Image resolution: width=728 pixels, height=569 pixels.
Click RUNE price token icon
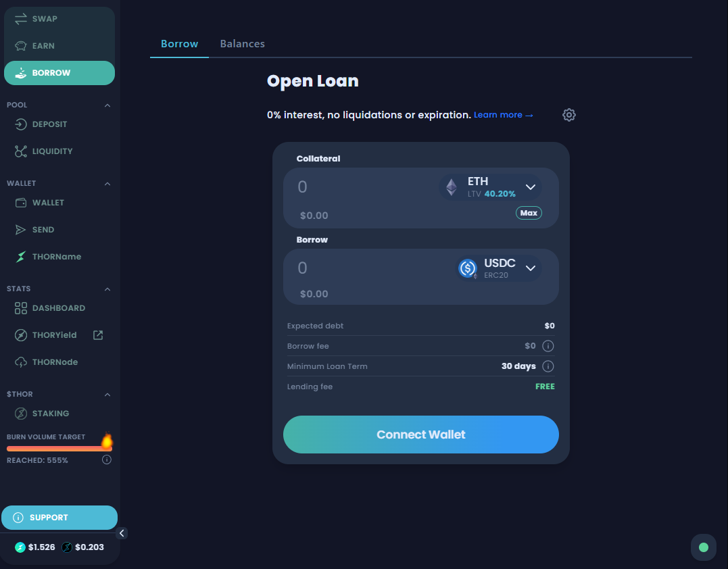click(x=20, y=547)
